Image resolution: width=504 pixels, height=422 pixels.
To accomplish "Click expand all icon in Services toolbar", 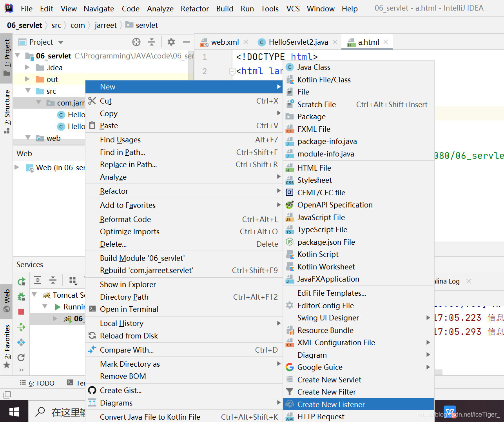I will click(x=38, y=280).
